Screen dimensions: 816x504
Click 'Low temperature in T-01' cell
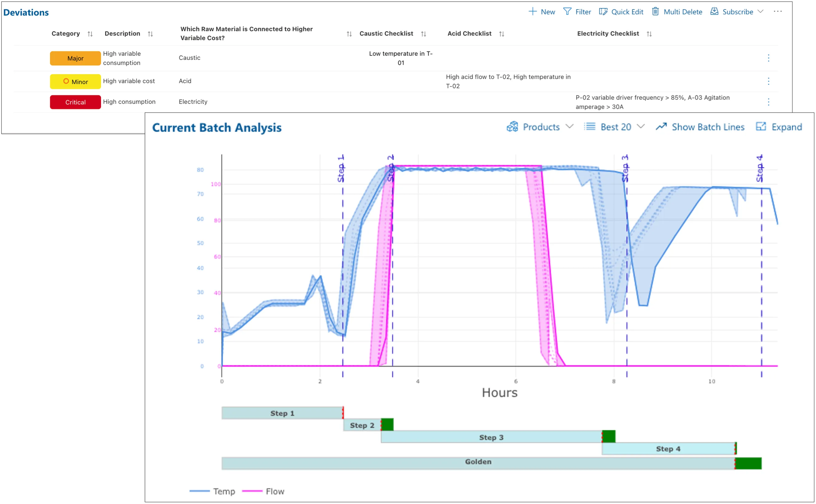(401, 58)
